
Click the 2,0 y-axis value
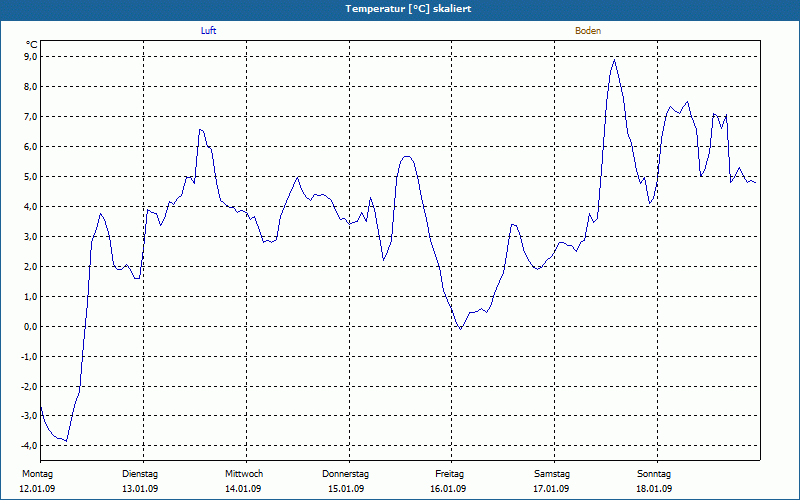[x=31, y=266]
